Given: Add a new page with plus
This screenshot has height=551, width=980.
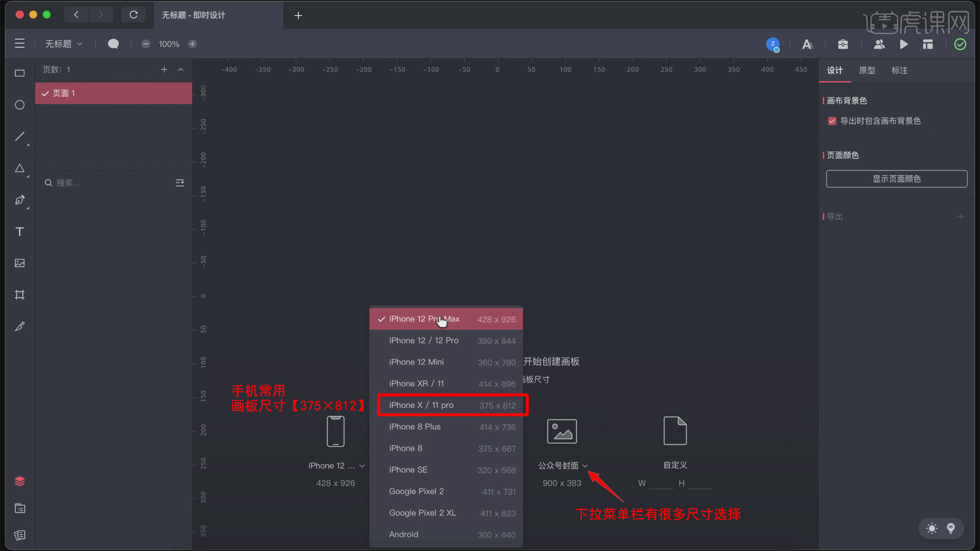Looking at the screenshot, I should click(164, 69).
